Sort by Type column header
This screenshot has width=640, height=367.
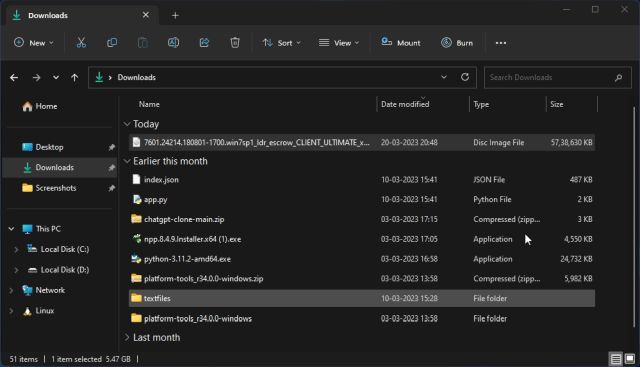coord(481,104)
